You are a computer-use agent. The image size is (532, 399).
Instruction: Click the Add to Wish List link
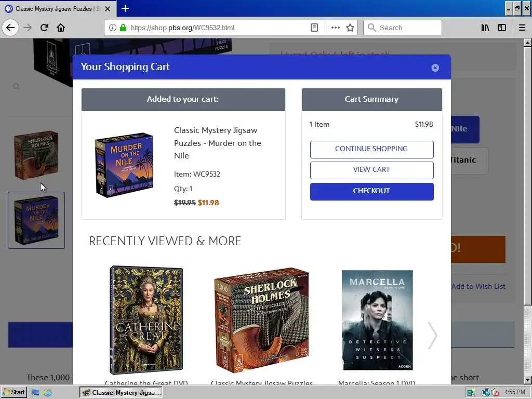(x=478, y=286)
